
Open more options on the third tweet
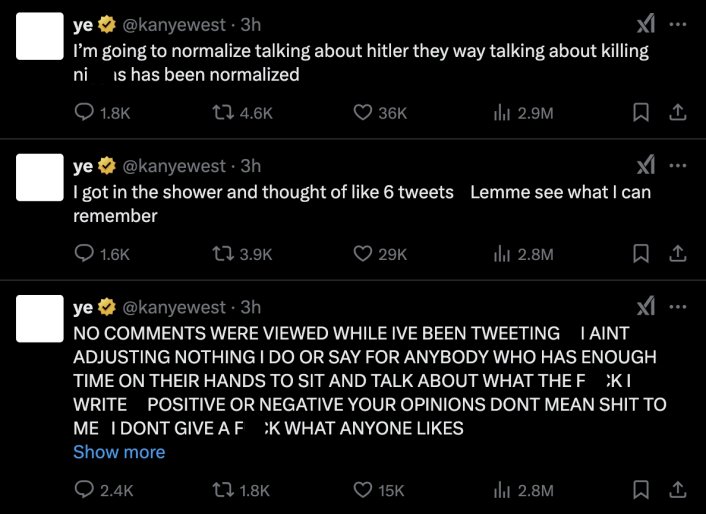678,306
